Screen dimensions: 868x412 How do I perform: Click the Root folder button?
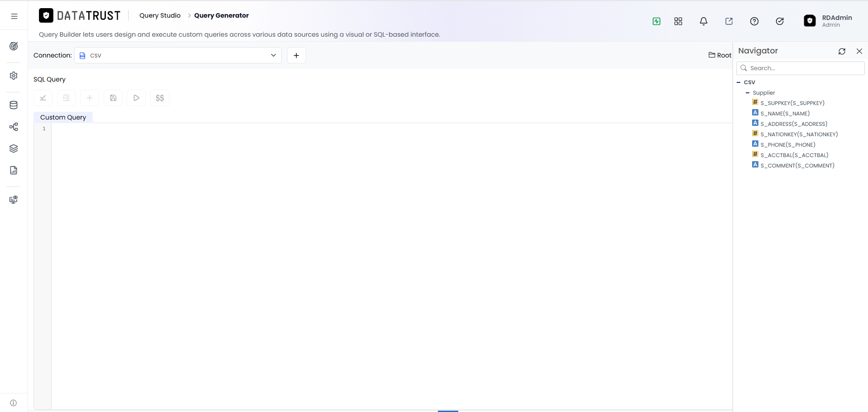click(x=720, y=55)
